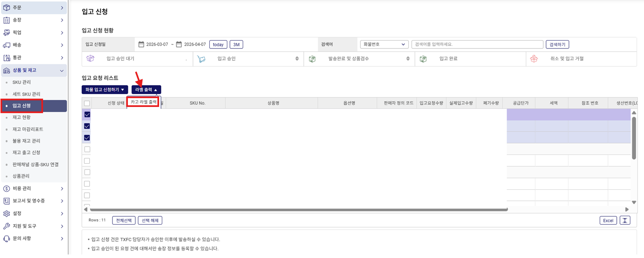Click the 주문 box icon in sidebar
644x258 pixels.
7,7
